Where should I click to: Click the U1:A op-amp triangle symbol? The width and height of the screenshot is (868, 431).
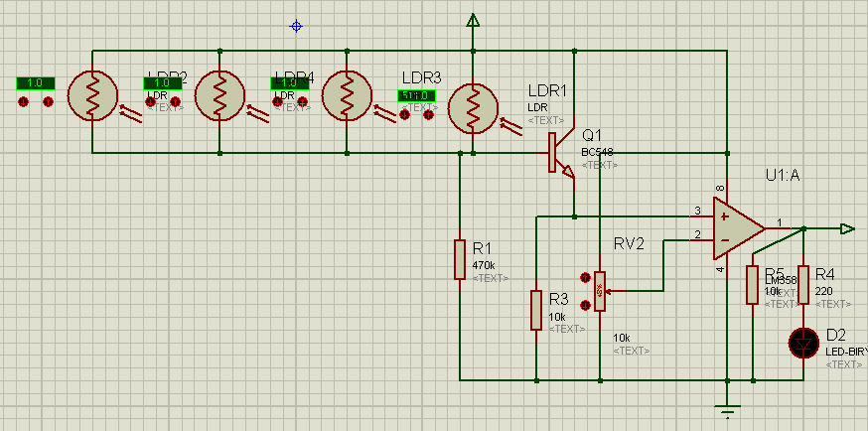click(736, 227)
